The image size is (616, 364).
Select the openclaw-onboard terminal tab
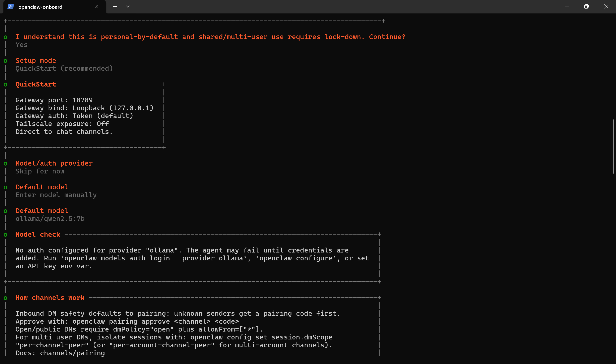(x=55, y=7)
